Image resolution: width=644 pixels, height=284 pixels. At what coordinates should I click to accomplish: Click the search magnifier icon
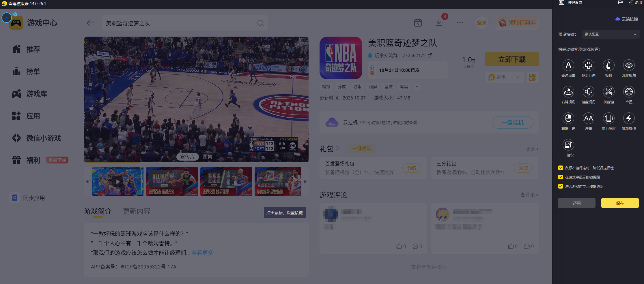pyautogui.click(x=260, y=23)
